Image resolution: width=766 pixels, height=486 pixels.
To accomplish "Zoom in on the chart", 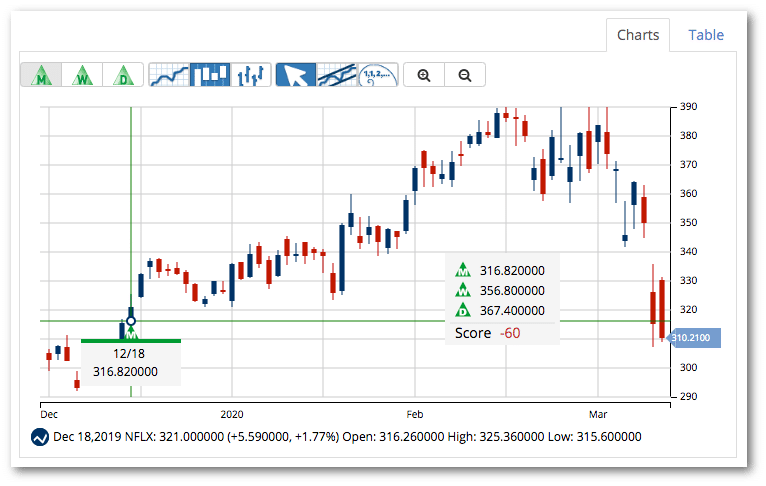I will coord(424,75).
